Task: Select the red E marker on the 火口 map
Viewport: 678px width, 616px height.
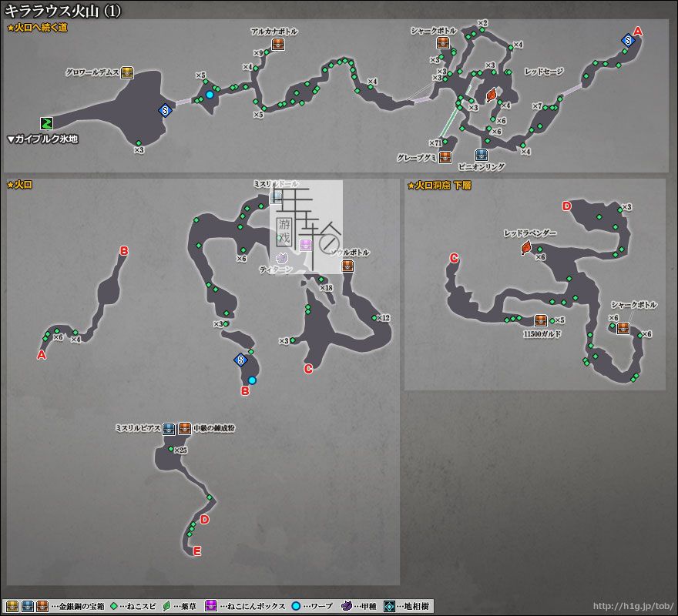Action: point(197,551)
